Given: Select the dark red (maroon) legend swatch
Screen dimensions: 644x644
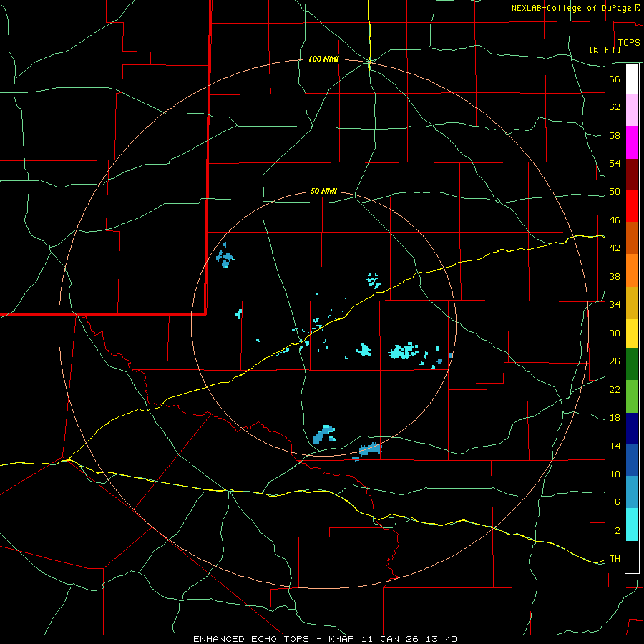Looking at the screenshot, I should pos(632,175).
